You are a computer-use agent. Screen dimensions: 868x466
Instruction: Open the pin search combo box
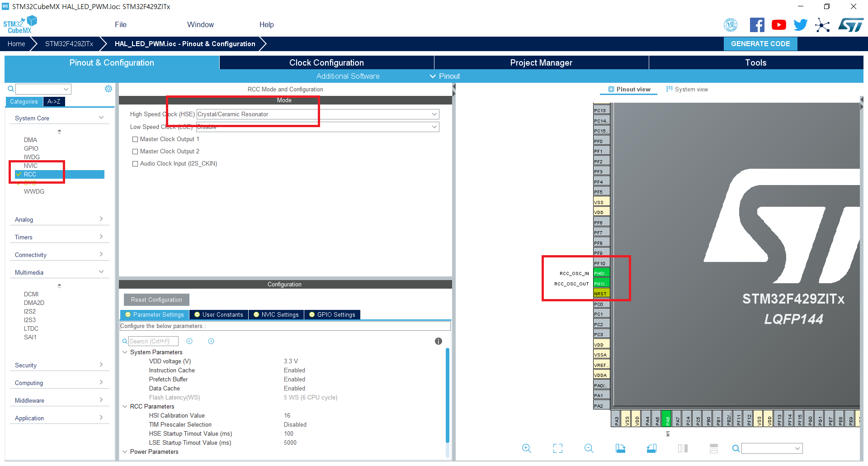pos(772,448)
